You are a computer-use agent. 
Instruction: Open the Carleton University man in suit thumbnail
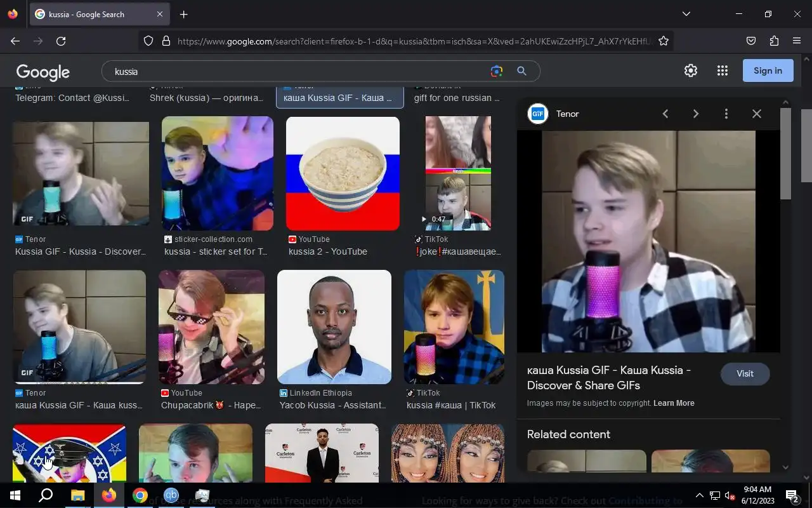coord(322,453)
